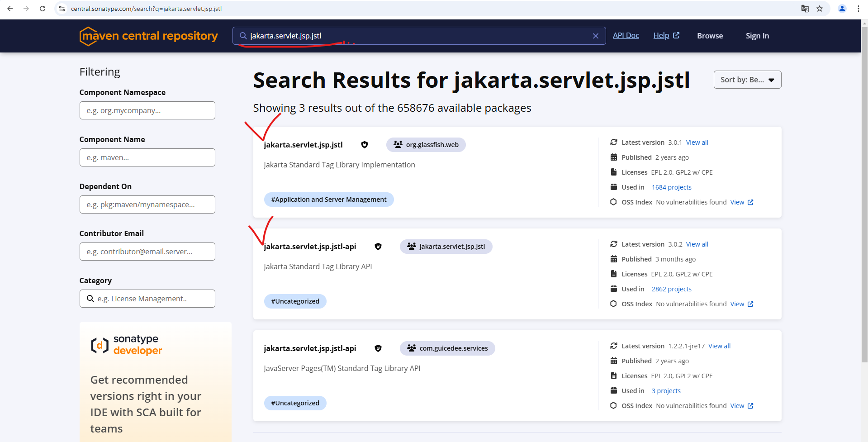868x442 pixels.
Task: Open the Help link
Action: point(666,35)
